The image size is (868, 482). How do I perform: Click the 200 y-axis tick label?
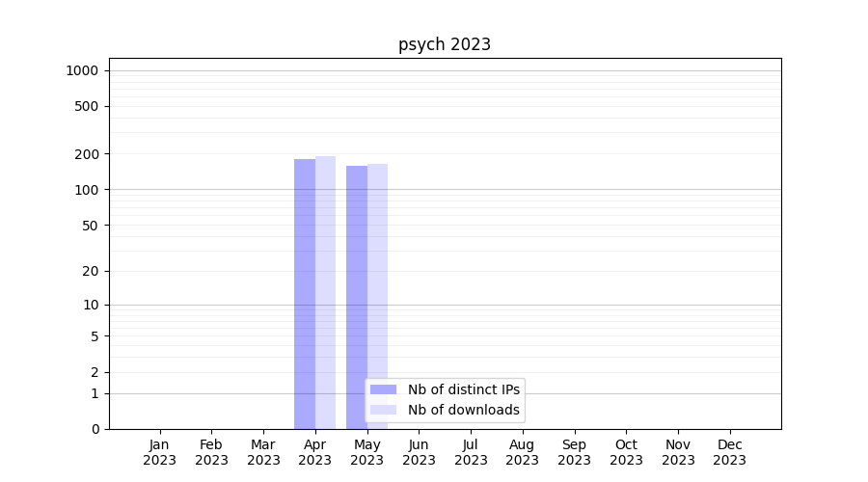[x=88, y=154]
